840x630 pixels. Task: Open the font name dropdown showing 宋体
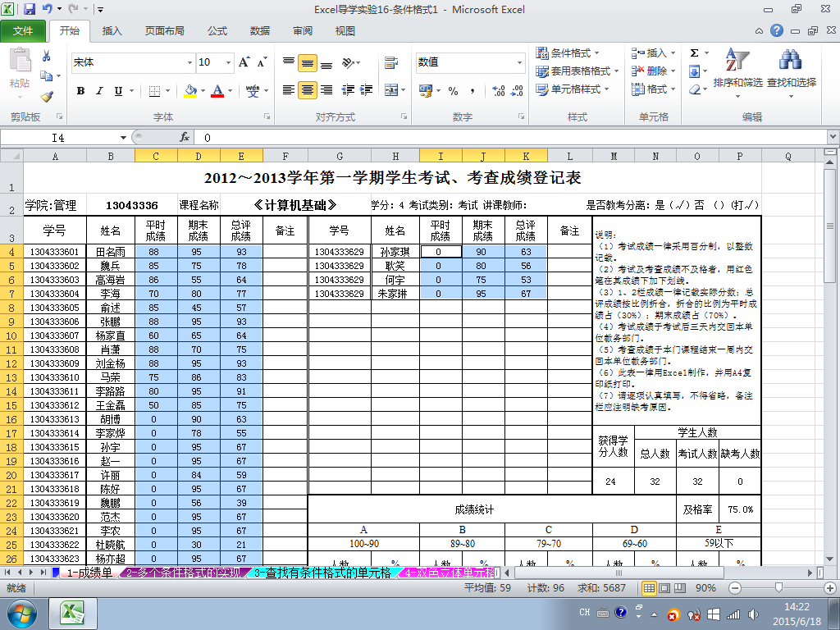189,62
